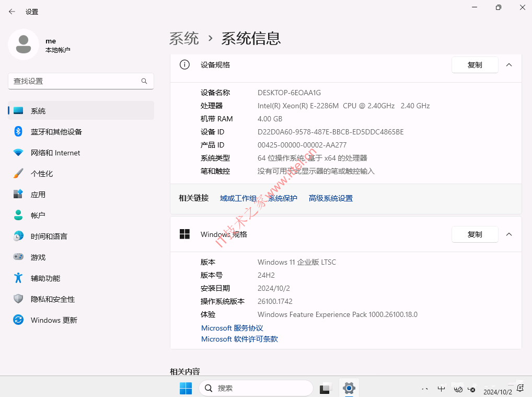Screen dimensions: 532x397
Task: Click the device name DESKTOP-6EOAA1G
Action: (x=289, y=93)
